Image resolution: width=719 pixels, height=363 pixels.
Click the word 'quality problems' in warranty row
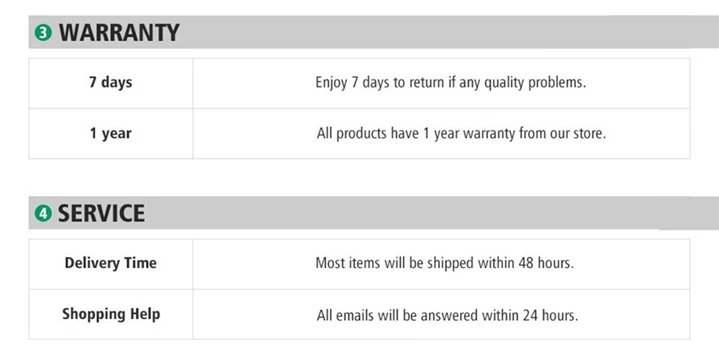[x=535, y=82]
